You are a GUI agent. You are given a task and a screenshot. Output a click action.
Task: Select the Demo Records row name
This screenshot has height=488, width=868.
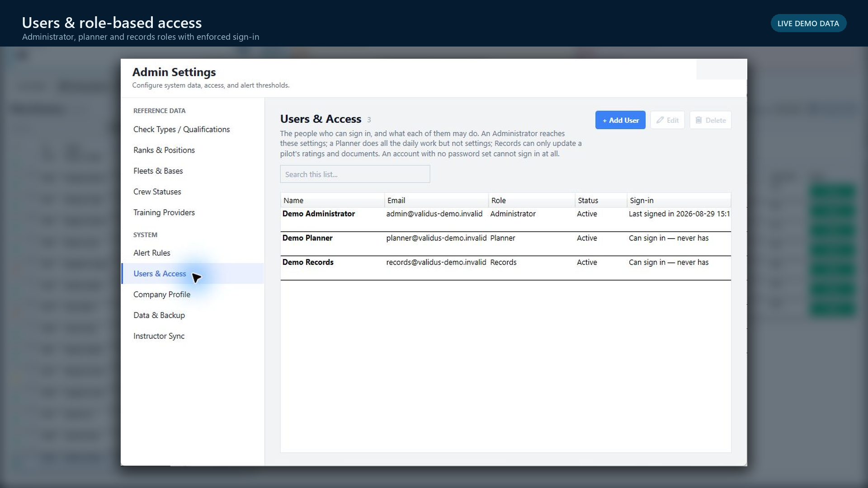click(x=308, y=263)
